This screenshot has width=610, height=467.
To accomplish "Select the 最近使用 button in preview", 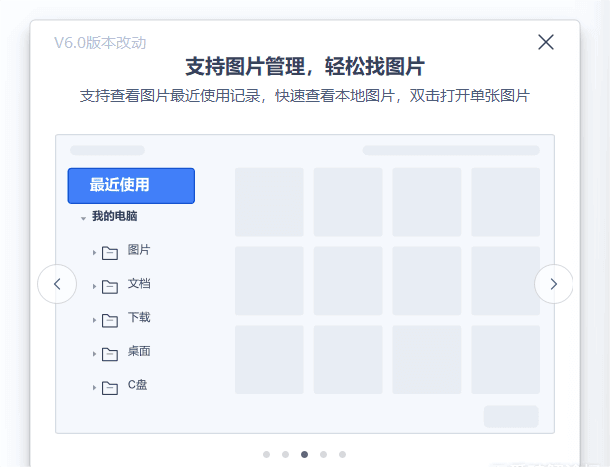I will tap(131, 186).
